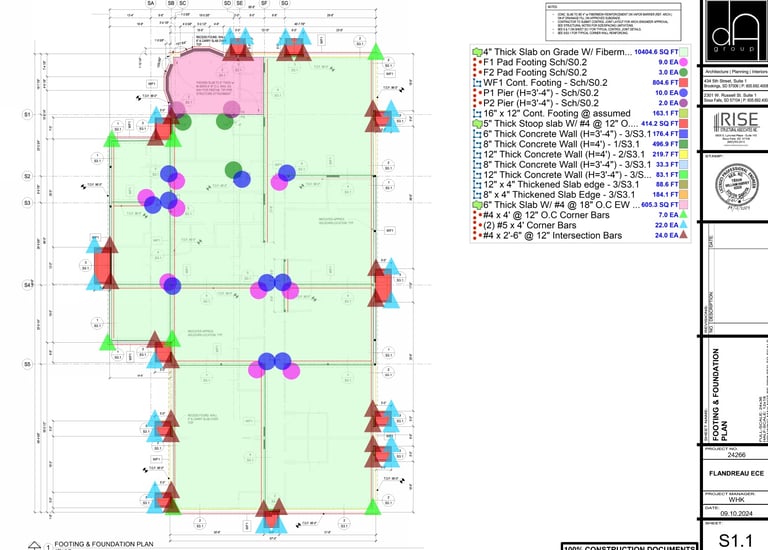Click grid bubble S2 on the left edge

point(27,176)
